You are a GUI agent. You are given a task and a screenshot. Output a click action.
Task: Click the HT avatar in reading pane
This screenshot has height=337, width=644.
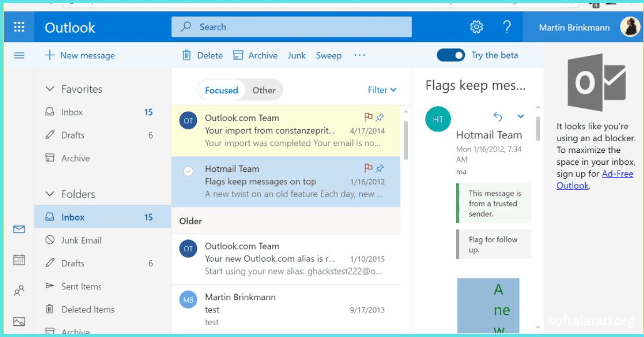tap(438, 119)
